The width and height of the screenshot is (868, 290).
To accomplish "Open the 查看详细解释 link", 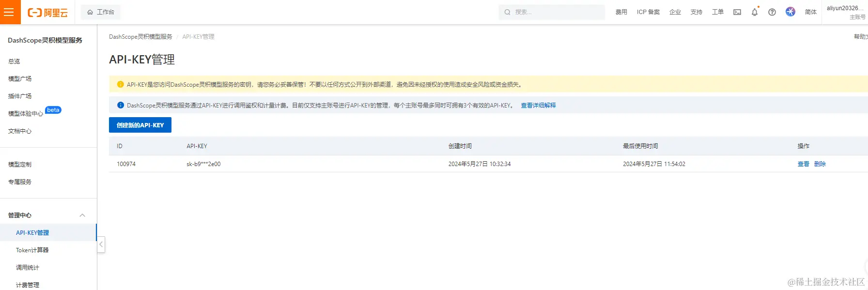I will coord(538,106).
